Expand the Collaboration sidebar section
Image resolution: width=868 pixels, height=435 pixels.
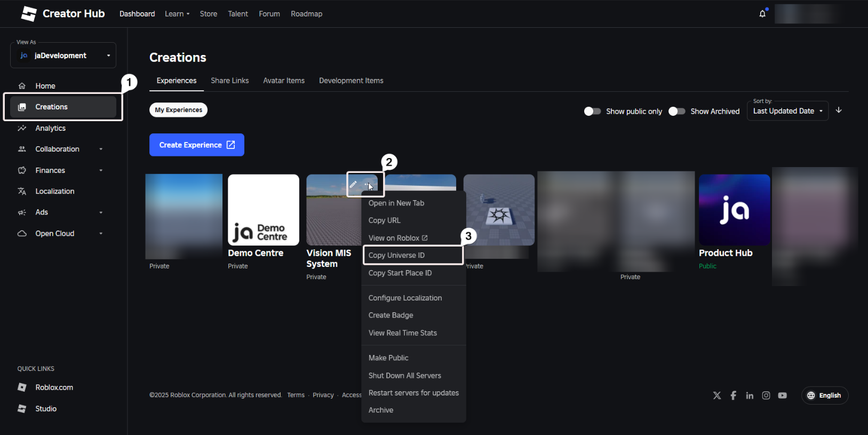click(101, 149)
